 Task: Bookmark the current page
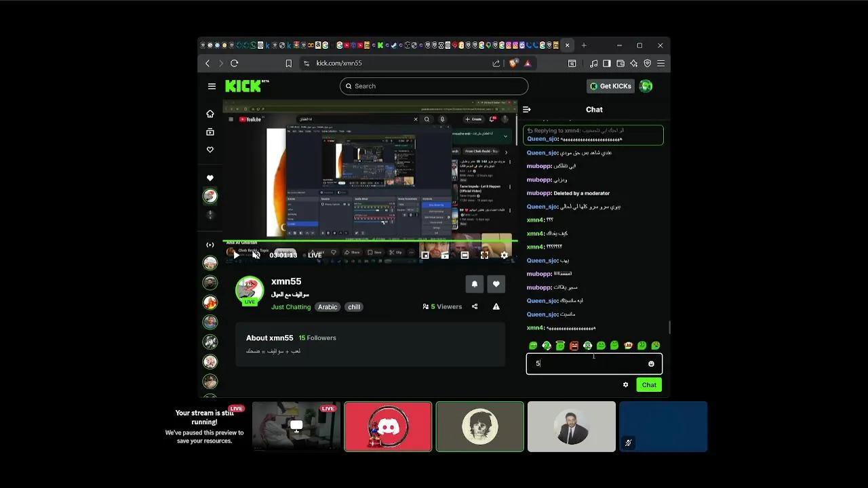pos(288,63)
